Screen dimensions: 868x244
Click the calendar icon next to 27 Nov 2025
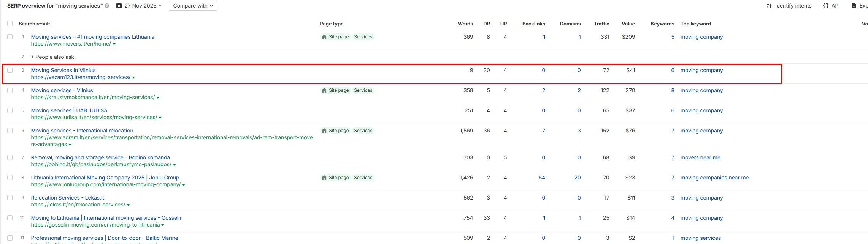click(x=119, y=6)
